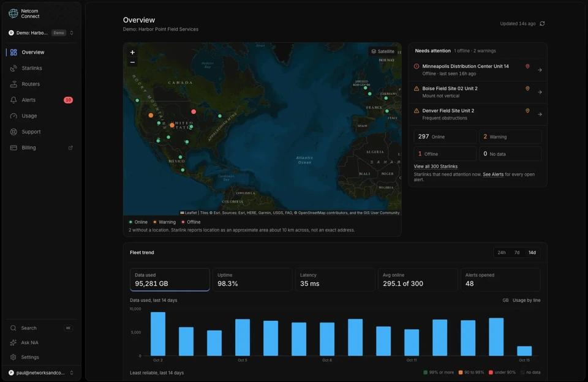The image size is (588, 382).
Task: Click the Oct 15 data bar
Action: pos(524,351)
